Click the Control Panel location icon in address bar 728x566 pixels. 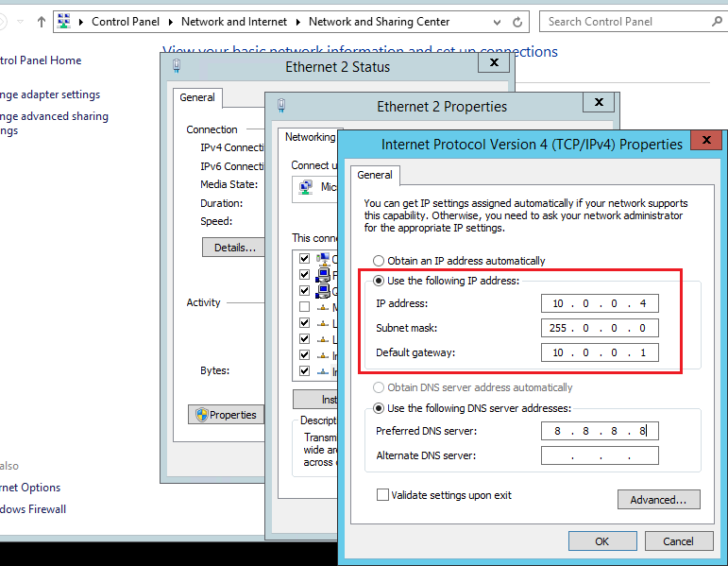(65, 21)
